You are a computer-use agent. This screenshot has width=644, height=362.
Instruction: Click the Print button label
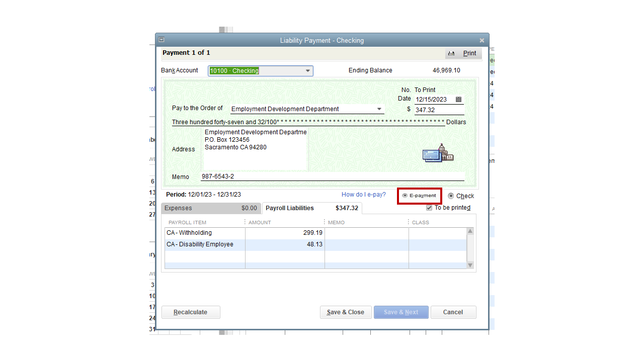pos(470,53)
